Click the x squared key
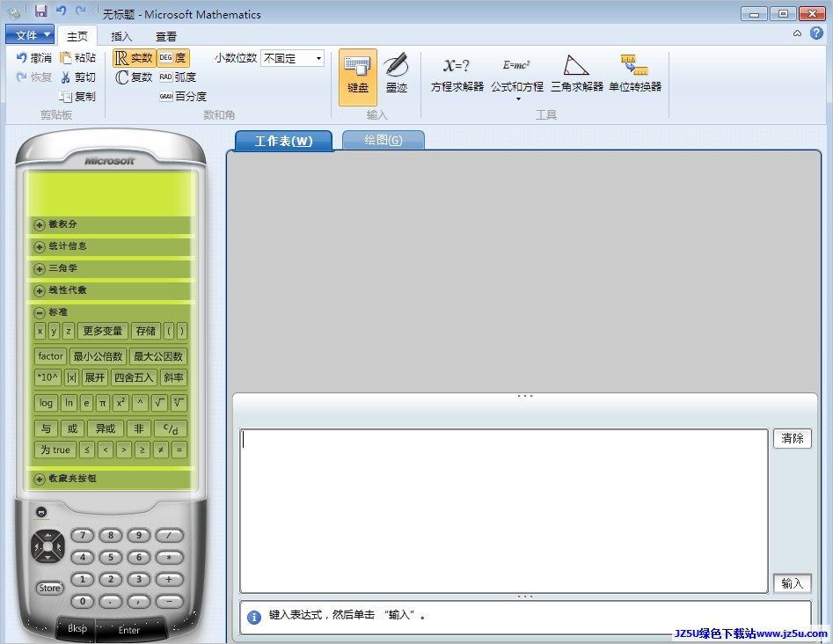This screenshot has width=833, height=644. pyautogui.click(x=121, y=403)
